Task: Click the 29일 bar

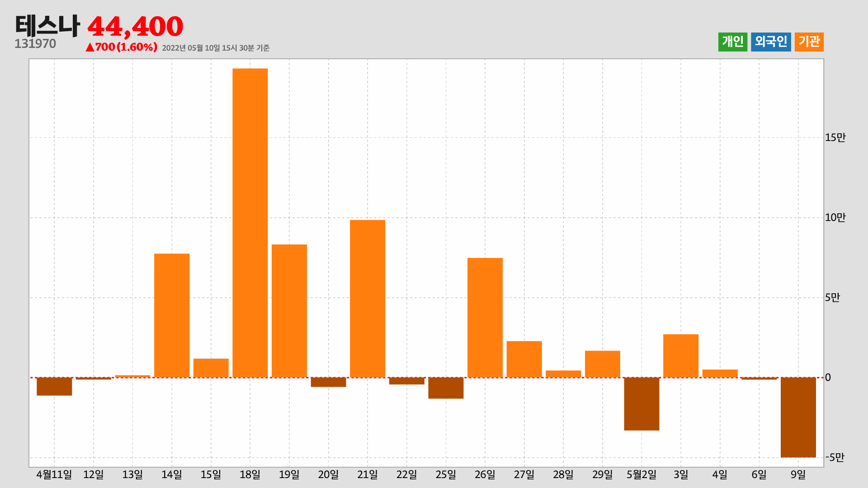Action: pyautogui.click(x=603, y=364)
